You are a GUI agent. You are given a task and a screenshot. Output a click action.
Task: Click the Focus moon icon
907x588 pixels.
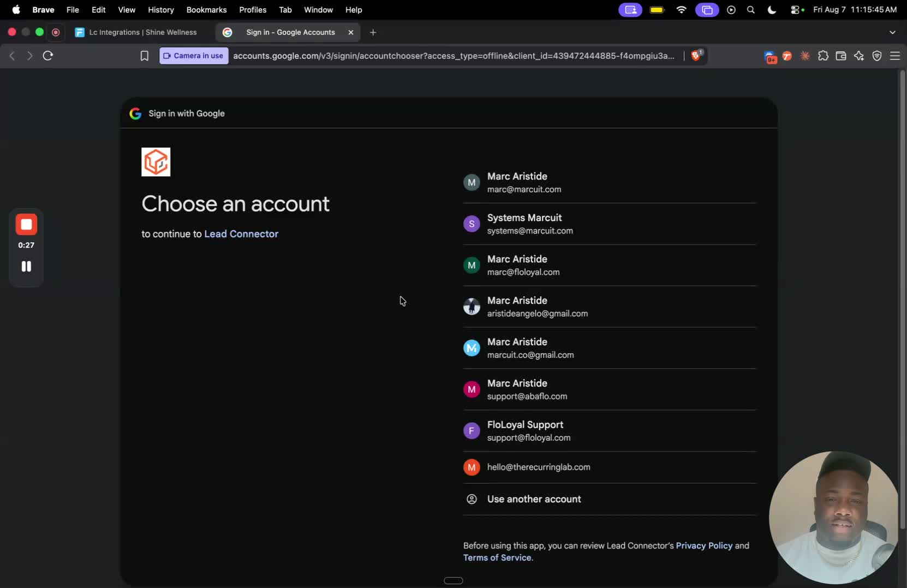click(772, 10)
